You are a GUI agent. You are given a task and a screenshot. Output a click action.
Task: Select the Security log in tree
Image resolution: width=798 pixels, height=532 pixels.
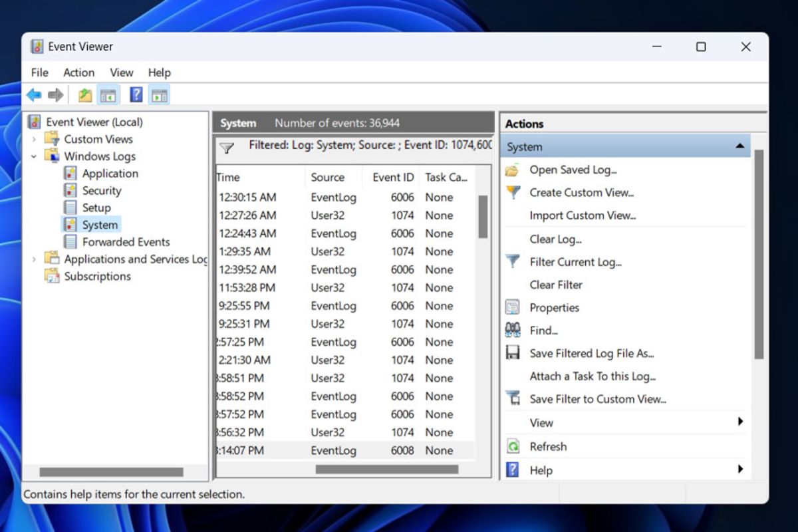(102, 190)
